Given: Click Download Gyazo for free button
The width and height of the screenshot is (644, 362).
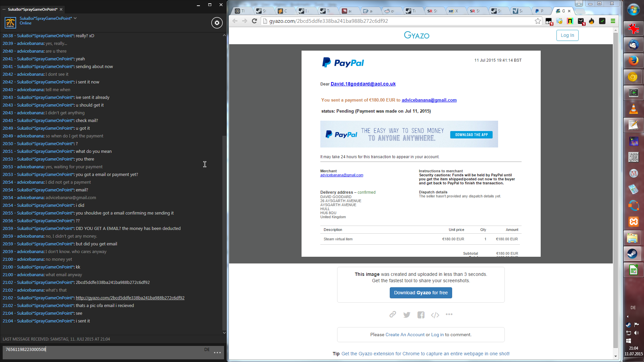Looking at the screenshot, I should coord(421,293).
